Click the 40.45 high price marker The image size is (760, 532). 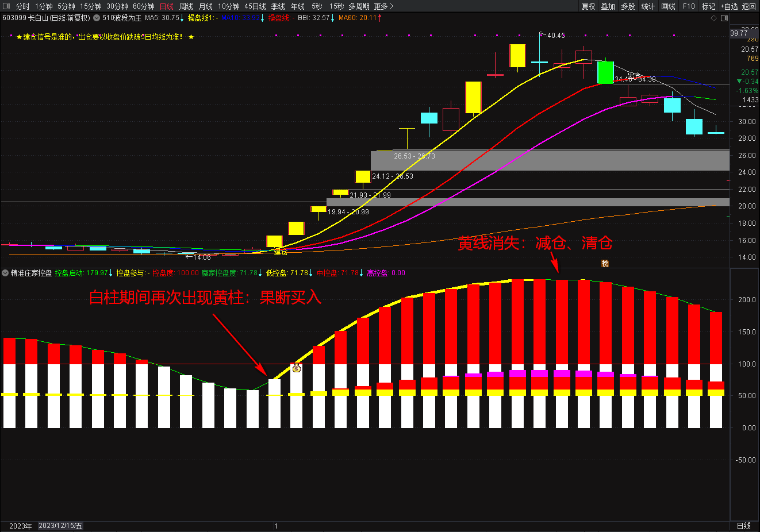coord(556,36)
